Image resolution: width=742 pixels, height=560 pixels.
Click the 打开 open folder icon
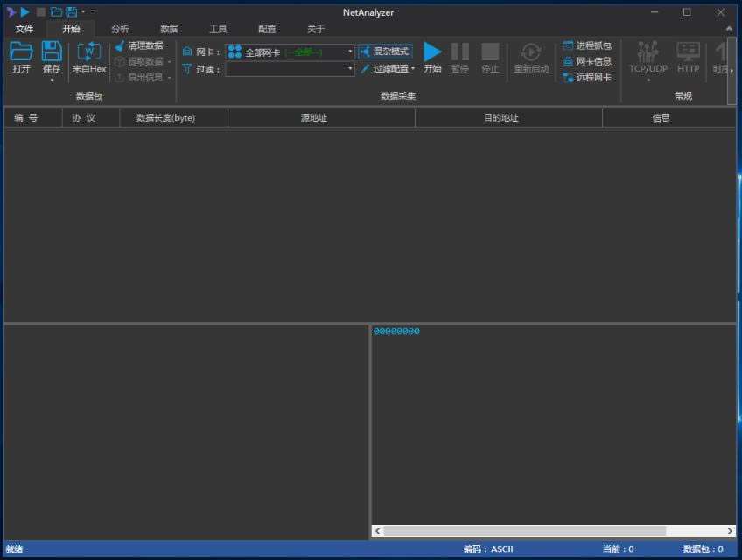(x=21, y=51)
